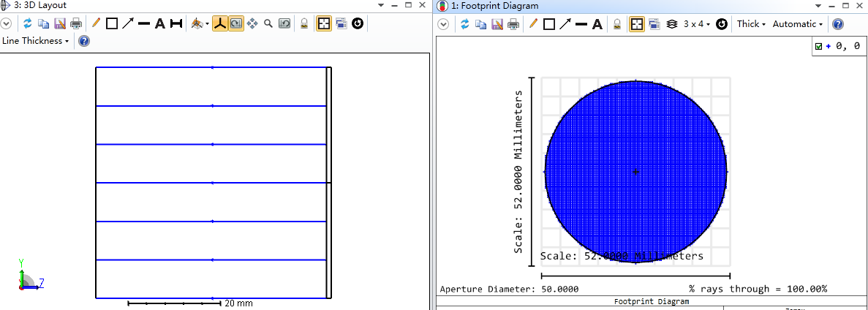Screen dimensions: 868x310
Task: Select rectangle tool in Footprint Diagram
Action: pos(549,24)
